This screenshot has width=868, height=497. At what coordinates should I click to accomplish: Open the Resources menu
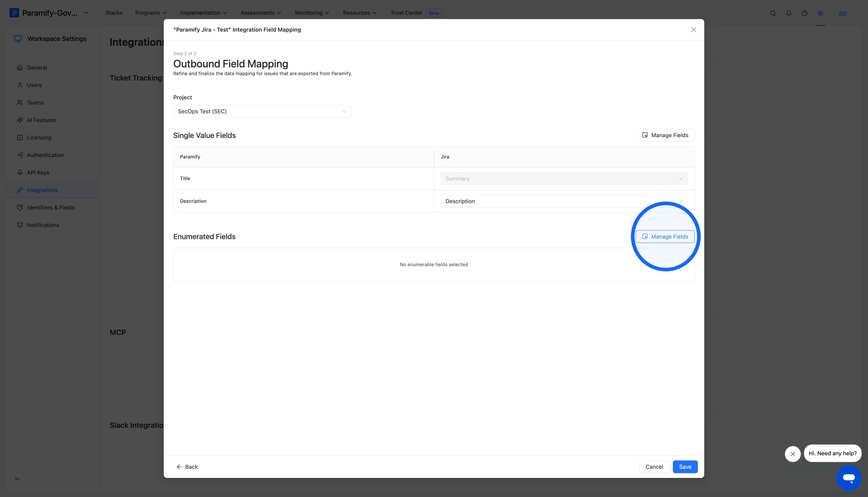[x=360, y=13]
